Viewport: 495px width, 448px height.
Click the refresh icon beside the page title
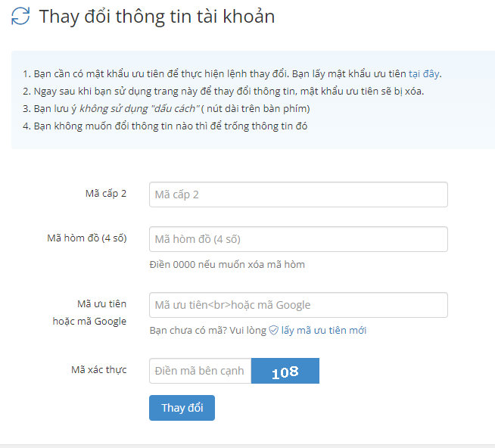click(20, 17)
